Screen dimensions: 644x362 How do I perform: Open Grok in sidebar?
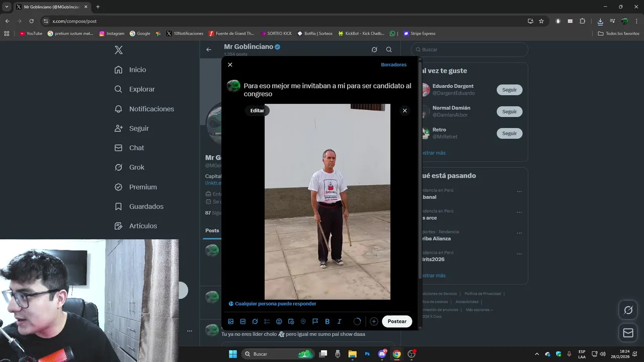point(129,167)
